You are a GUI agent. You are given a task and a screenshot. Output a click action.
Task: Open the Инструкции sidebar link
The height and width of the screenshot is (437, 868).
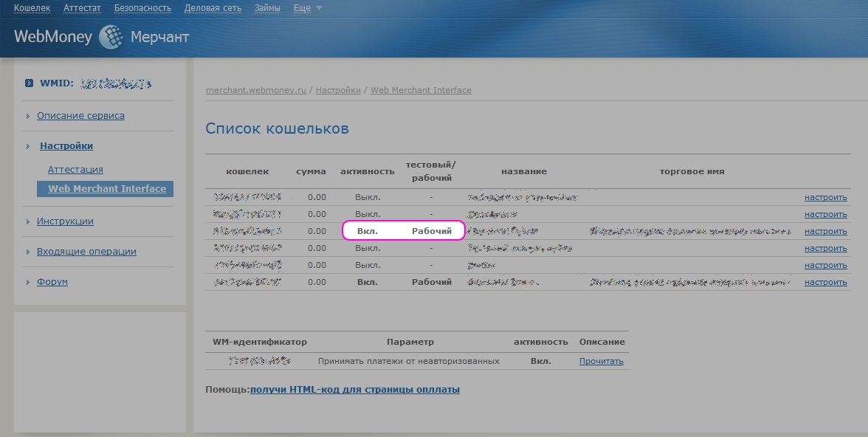[x=65, y=221]
